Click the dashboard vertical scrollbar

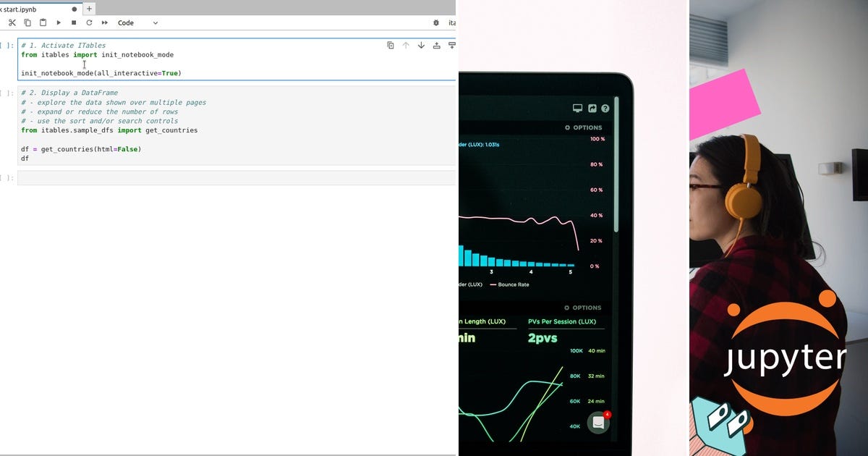click(x=616, y=164)
